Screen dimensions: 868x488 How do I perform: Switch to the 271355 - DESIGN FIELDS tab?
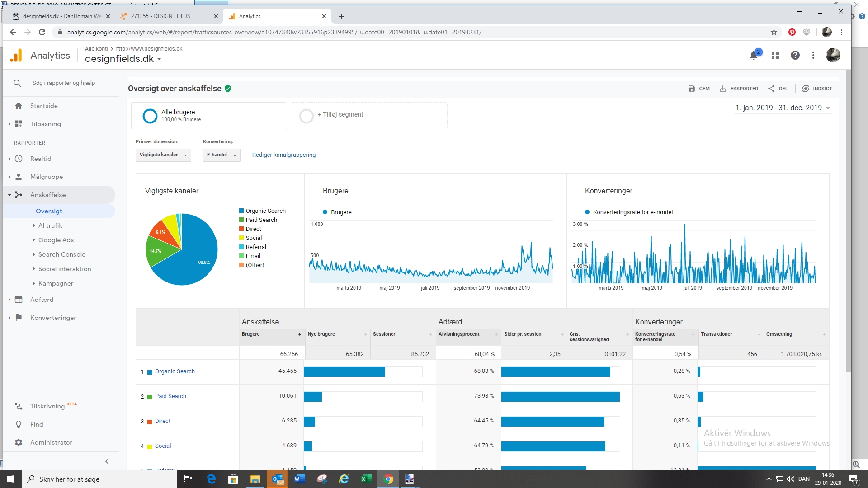click(x=160, y=16)
